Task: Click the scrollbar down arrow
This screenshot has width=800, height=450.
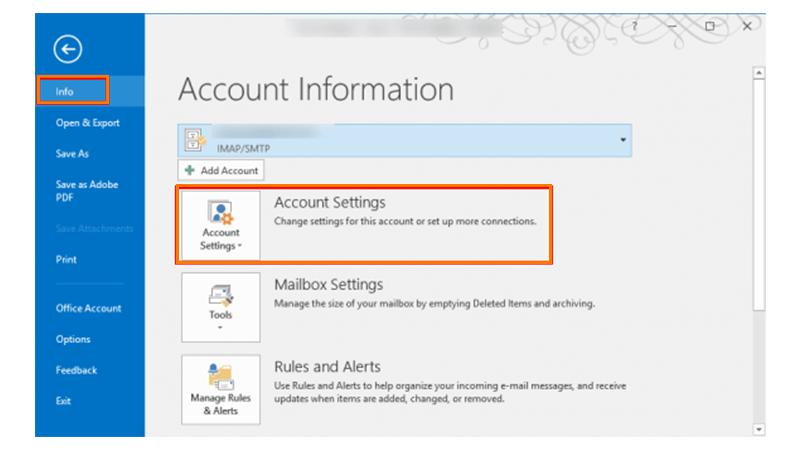Action: (759, 430)
